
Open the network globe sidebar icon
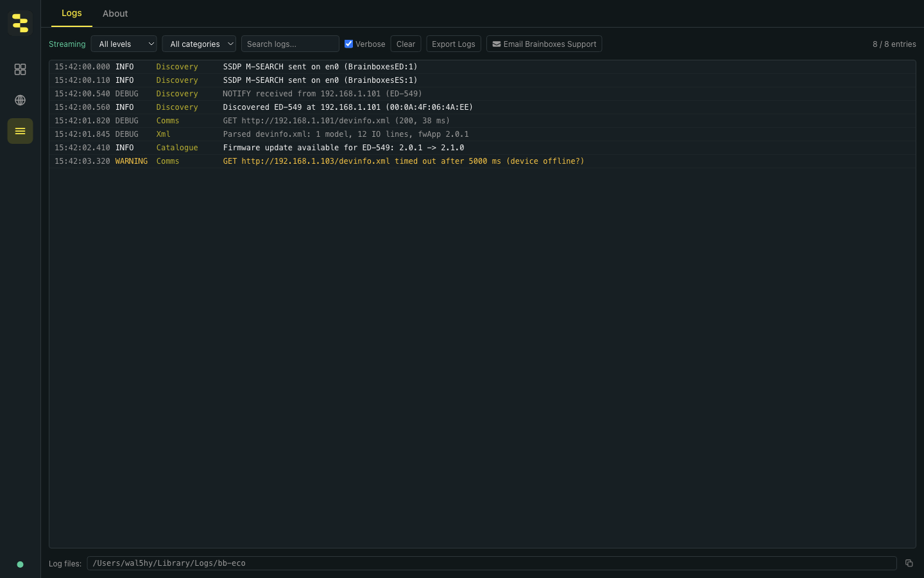click(x=20, y=100)
